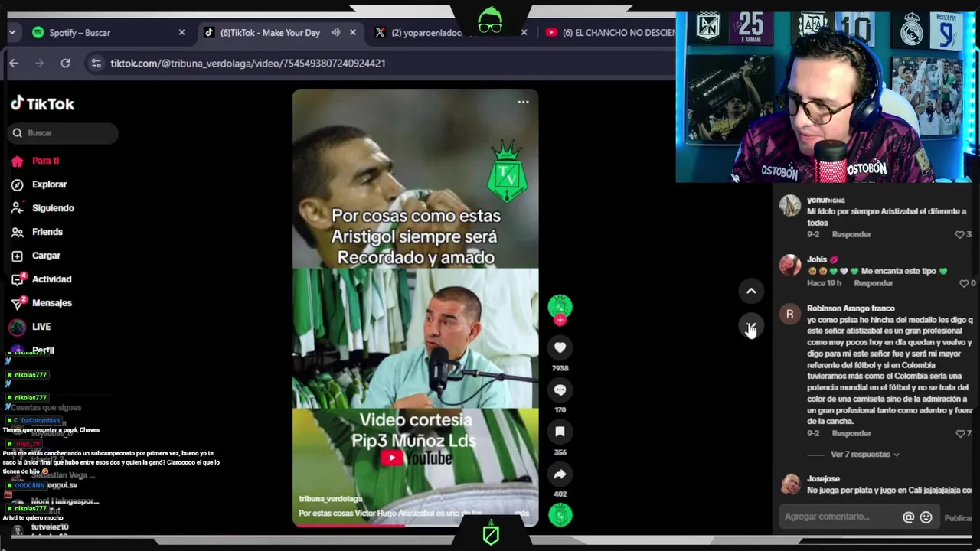Reply to Robinson Arango franco's comment

(x=851, y=433)
